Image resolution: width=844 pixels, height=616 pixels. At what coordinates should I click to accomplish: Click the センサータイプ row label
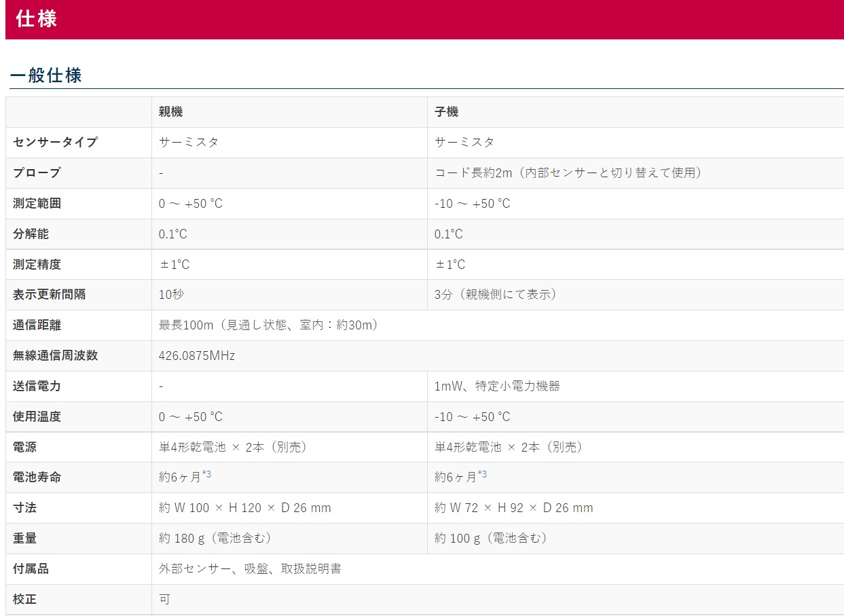[x=55, y=143]
